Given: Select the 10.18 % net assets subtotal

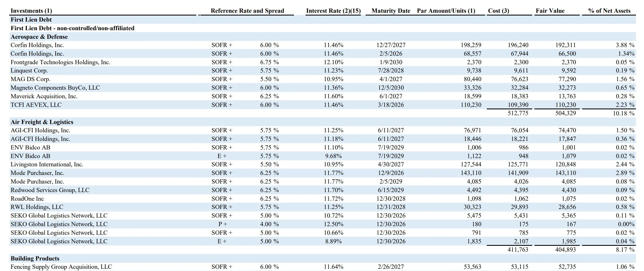Looking at the screenshot, I should [x=624, y=113].
